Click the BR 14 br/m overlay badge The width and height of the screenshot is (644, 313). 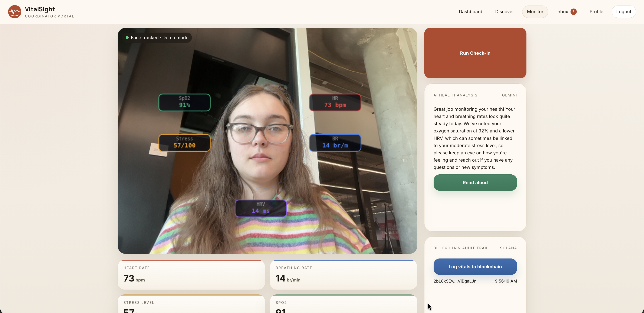click(335, 143)
